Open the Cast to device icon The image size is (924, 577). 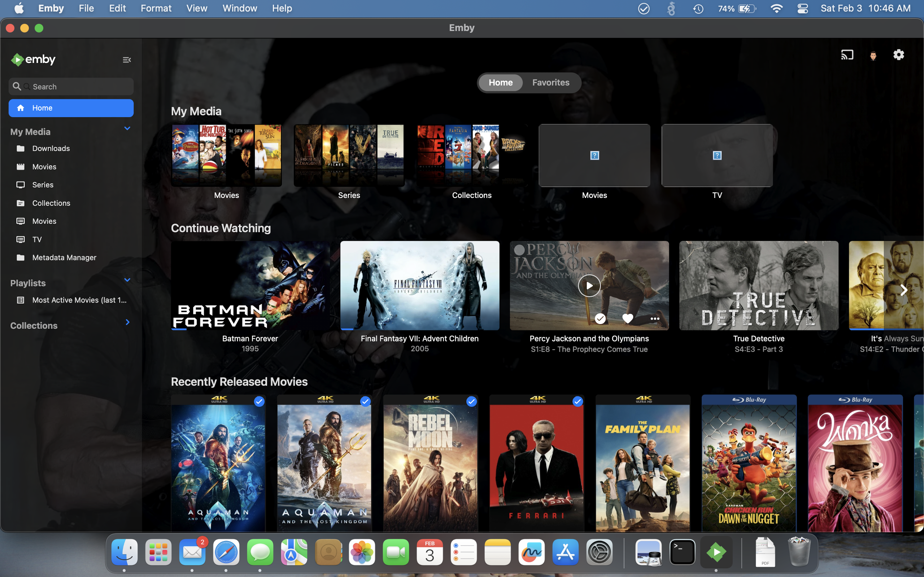847,55
